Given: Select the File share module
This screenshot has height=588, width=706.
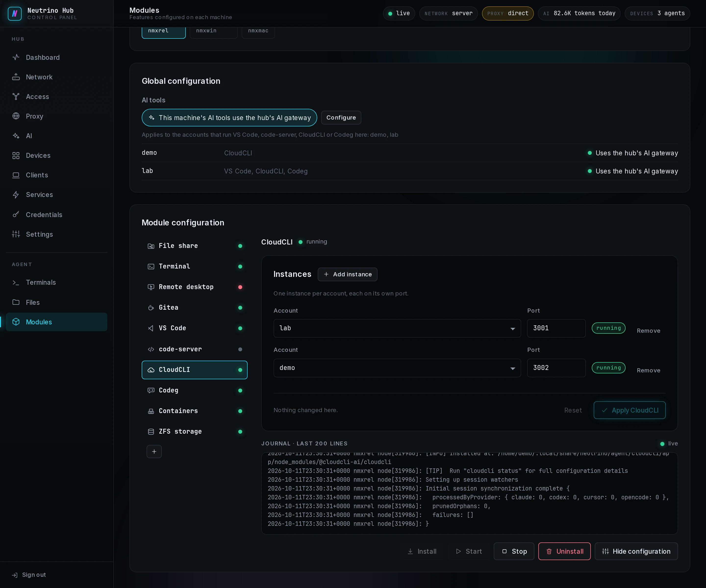Looking at the screenshot, I should tap(195, 246).
